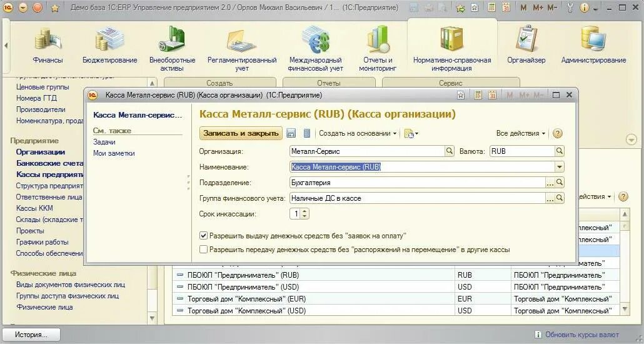The image size is (644, 344).
Task: Open calculator icon in Касса window title
Action: (478, 95)
